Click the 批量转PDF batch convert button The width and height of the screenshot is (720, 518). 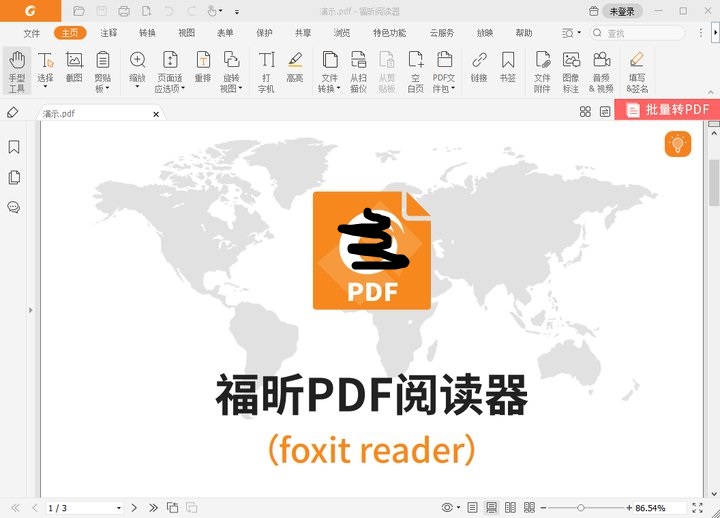[667, 110]
